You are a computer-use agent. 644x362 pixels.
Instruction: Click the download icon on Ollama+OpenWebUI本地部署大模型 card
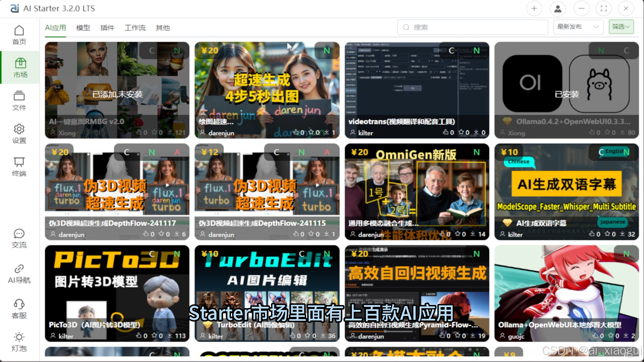(626, 335)
